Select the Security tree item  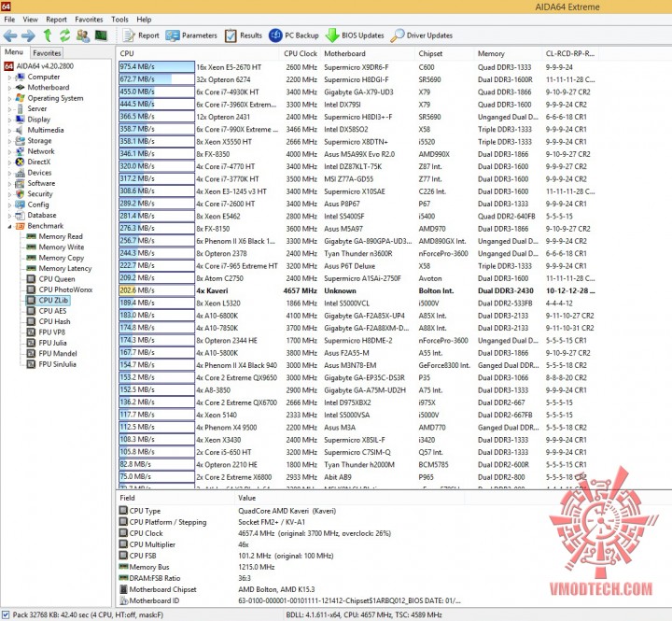click(35, 194)
